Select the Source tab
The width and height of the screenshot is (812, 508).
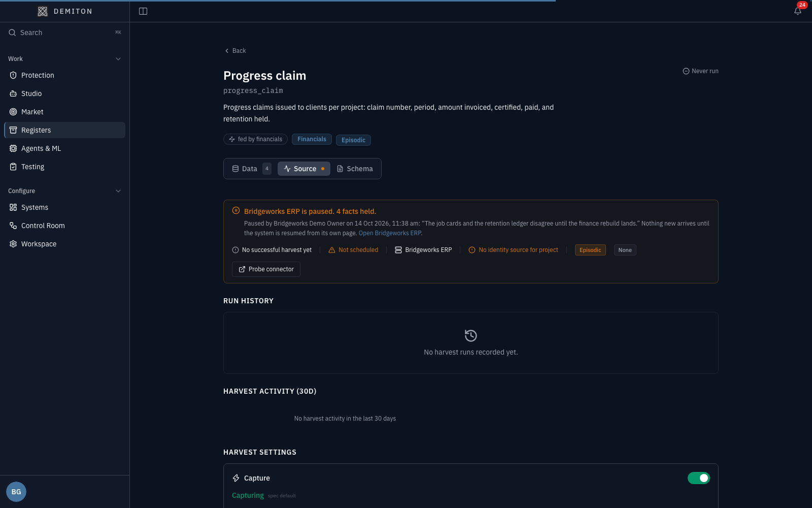click(304, 169)
